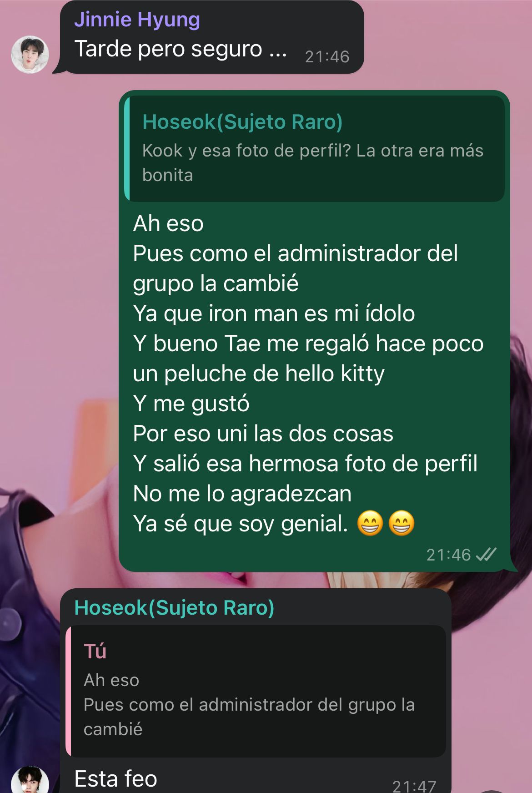Select the "Esta feo" message text
The image size is (532, 793).
pos(115,779)
